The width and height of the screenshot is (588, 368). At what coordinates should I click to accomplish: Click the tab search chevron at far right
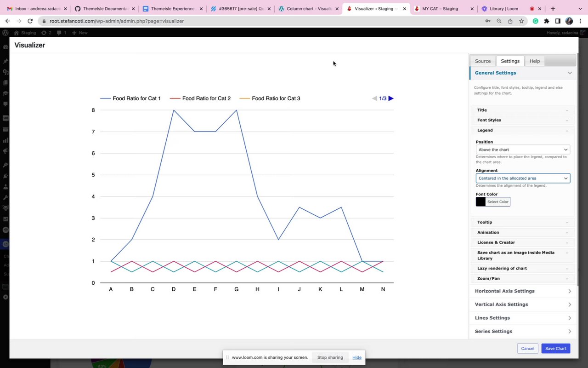pyautogui.click(x=581, y=9)
